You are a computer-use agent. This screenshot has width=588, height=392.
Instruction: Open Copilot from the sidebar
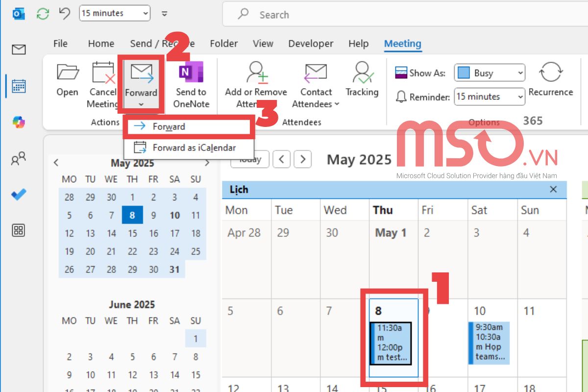[x=19, y=122]
